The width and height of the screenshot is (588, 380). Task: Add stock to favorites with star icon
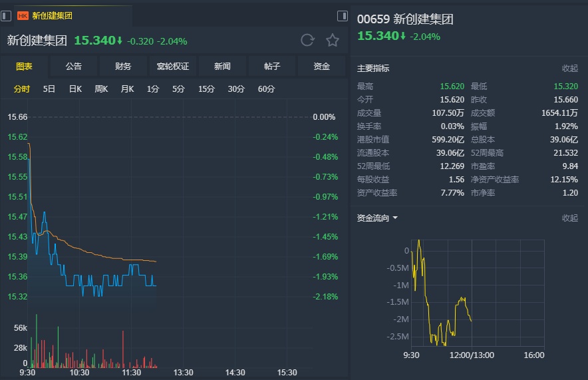point(333,40)
